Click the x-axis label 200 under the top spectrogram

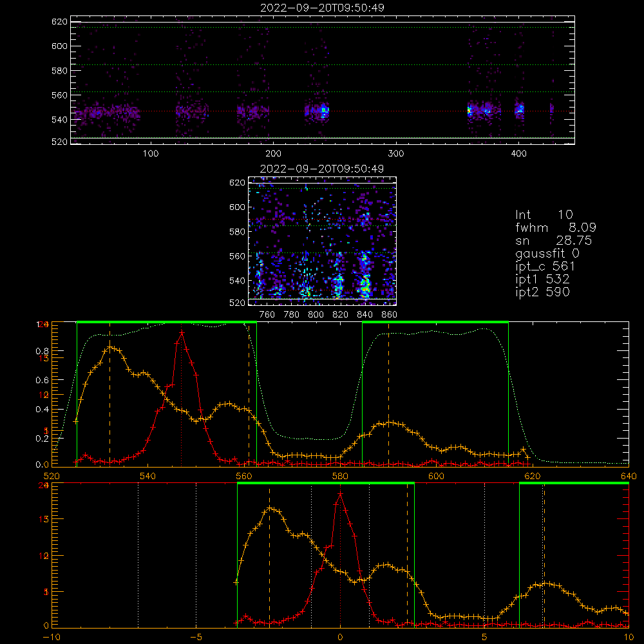tap(273, 154)
